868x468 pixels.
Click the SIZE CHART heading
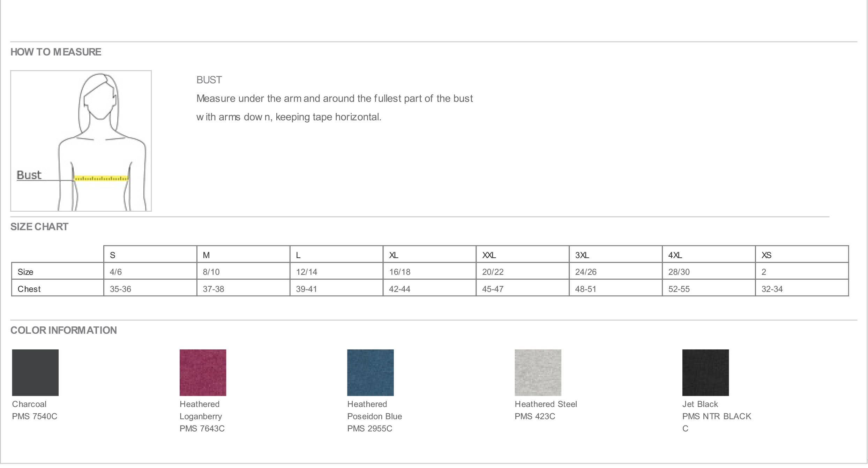tap(39, 227)
